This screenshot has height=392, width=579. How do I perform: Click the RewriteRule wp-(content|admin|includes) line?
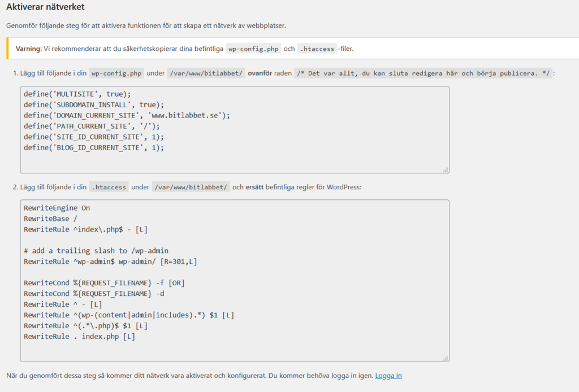pyautogui.click(x=129, y=315)
